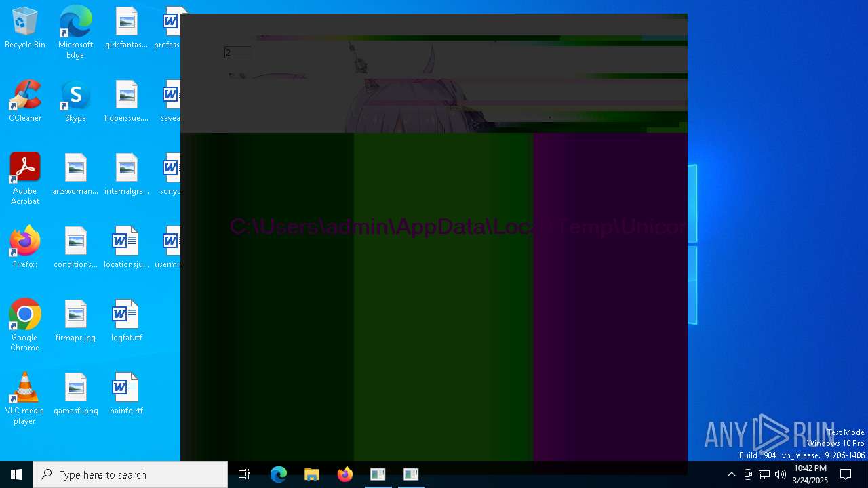Click the small input box in the glitched window
This screenshot has width=868, height=488.
pyautogui.click(x=237, y=52)
